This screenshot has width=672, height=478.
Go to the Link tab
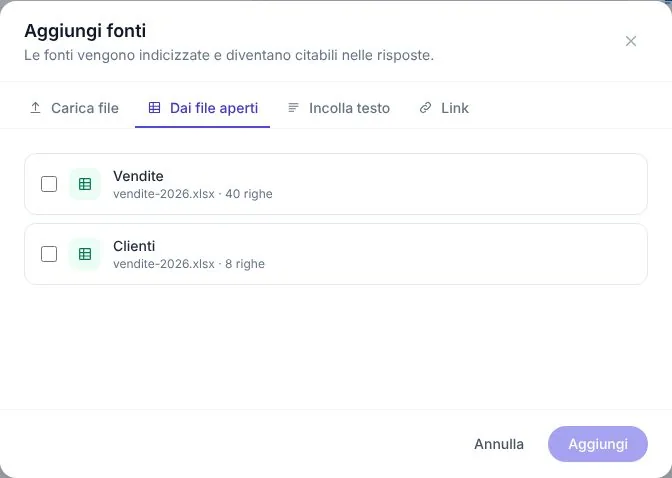point(444,108)
